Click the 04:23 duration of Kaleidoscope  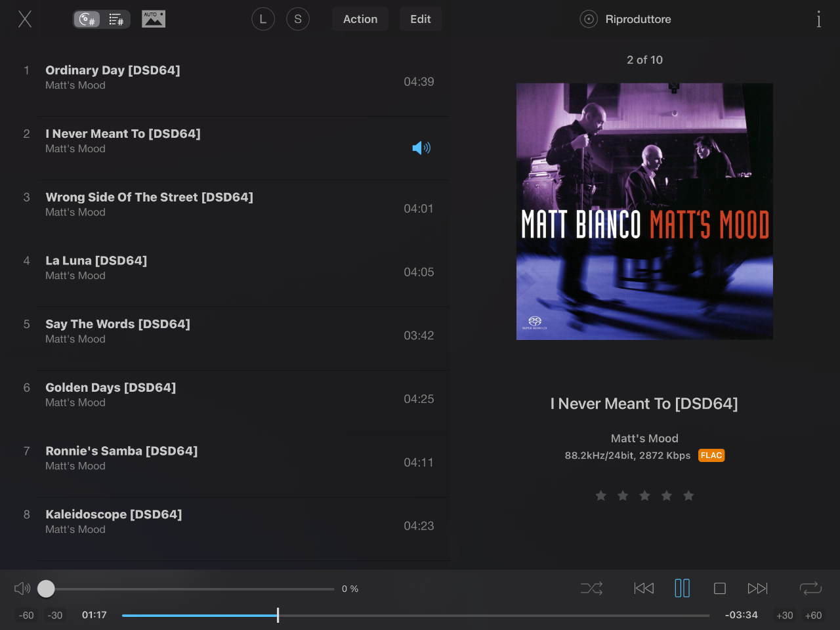point(419,526)
